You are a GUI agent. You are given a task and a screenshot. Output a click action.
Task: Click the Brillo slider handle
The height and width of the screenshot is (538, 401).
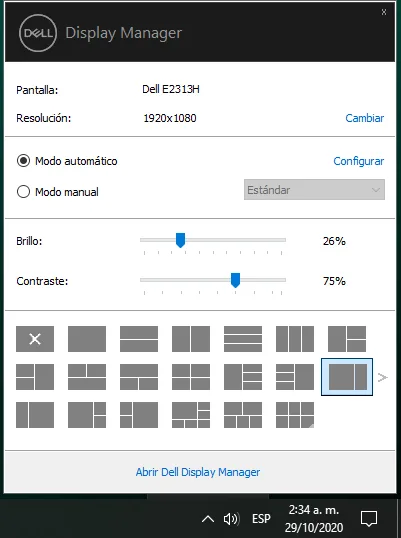pos(180,240)
